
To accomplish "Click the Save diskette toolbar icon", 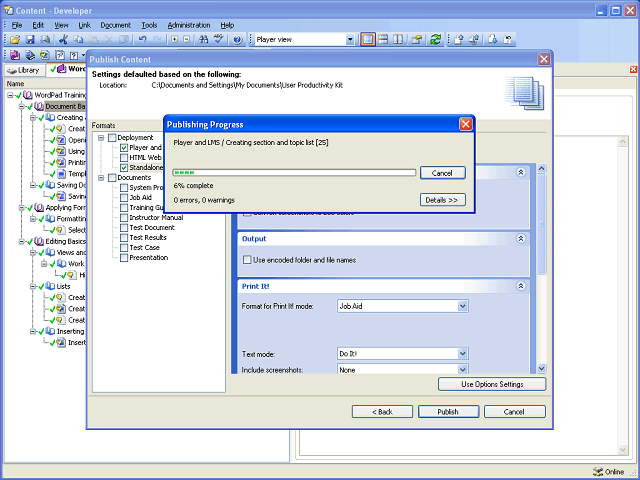I will [x=30, y=40].
